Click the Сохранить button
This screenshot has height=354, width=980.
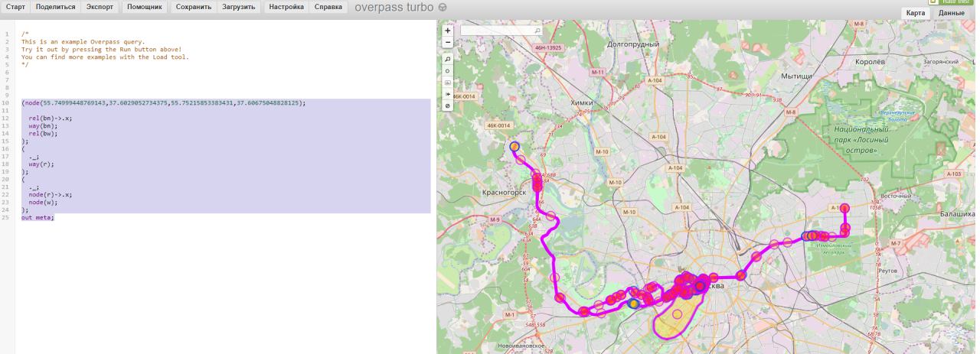[x=193, y=6]
